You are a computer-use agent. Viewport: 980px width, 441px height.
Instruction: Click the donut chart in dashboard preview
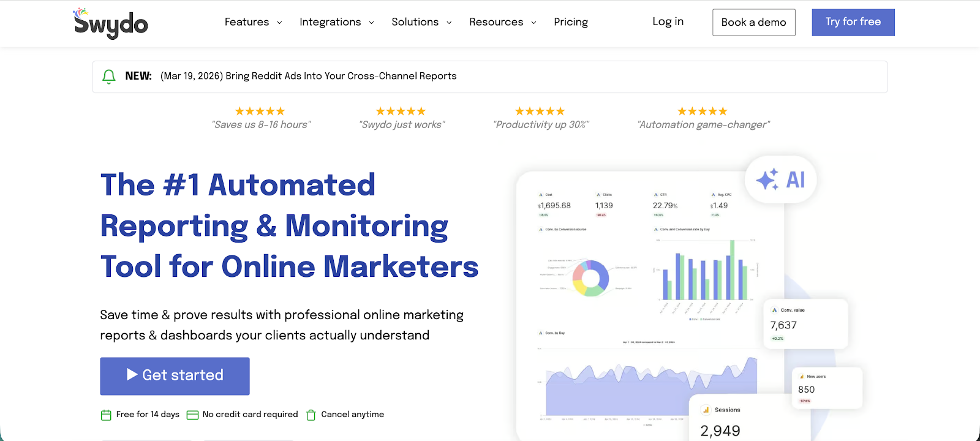coord(590,278)
